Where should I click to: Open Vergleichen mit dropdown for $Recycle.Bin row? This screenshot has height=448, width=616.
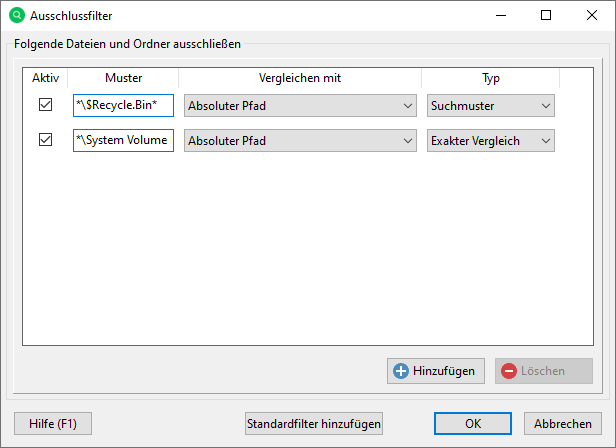pyautogui.click(x=300, y=105)
